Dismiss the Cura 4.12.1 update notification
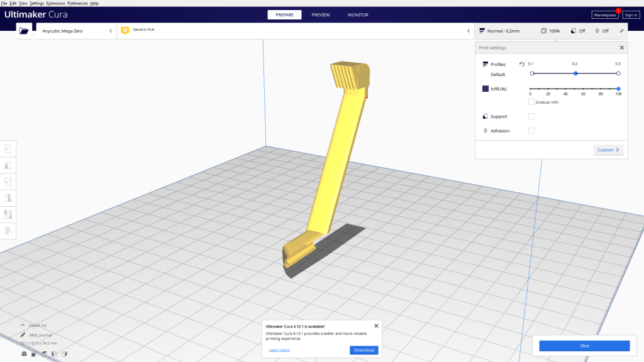644x362 pixels. tap(376, 326)
